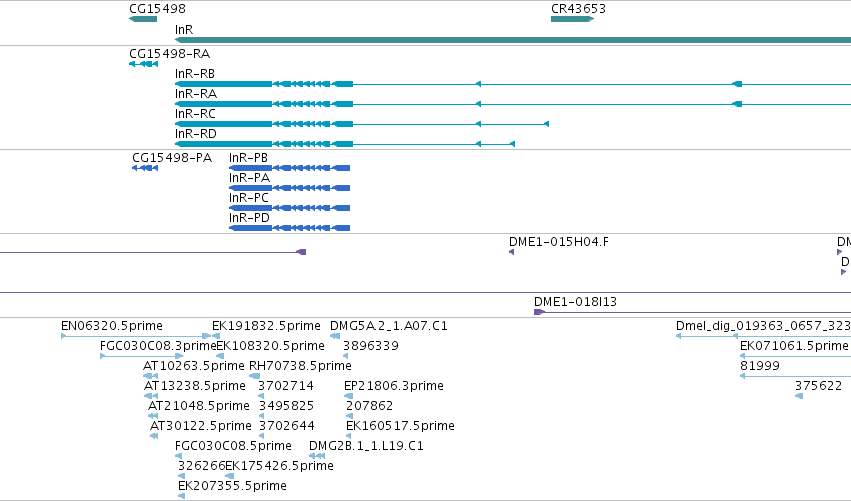Select the InR-PD protein label

click(x=249, y=218)
